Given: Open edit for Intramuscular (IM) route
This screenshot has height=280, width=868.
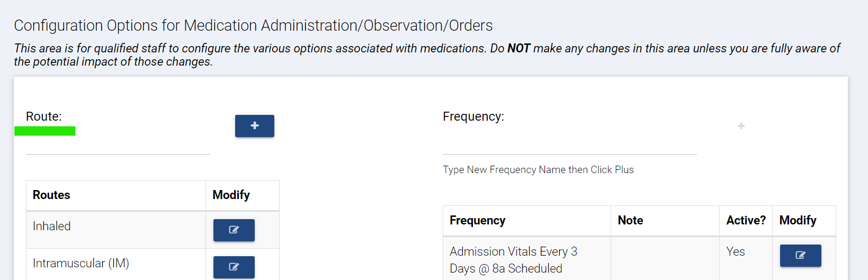Looking at the screenshot, I should [x=234, y=267].
